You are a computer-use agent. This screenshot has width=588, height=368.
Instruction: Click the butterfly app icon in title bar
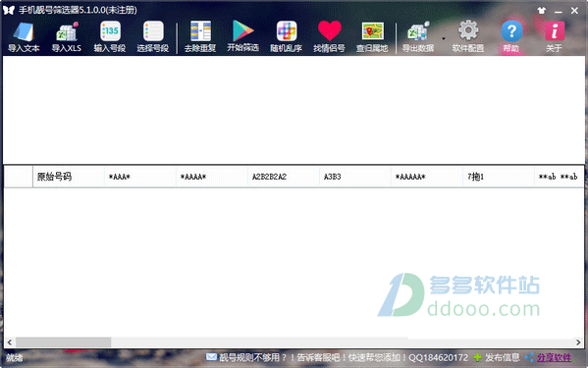coord(9,10)
